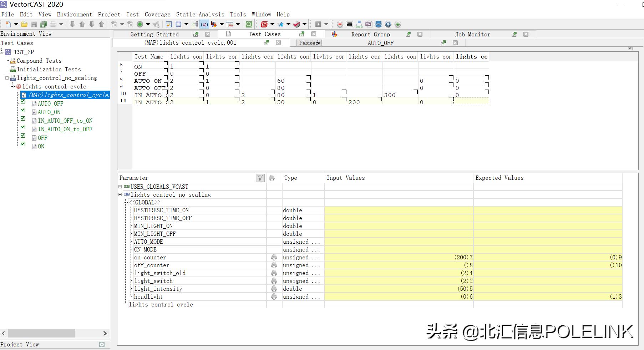Click the Expected Values column header
The image size is (644, 350).
[x=499, y=178]
